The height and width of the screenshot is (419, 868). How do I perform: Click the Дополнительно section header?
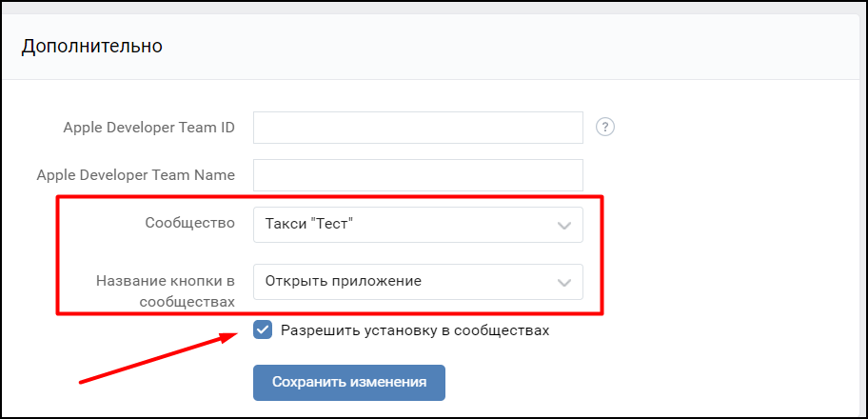pos(92,46)
